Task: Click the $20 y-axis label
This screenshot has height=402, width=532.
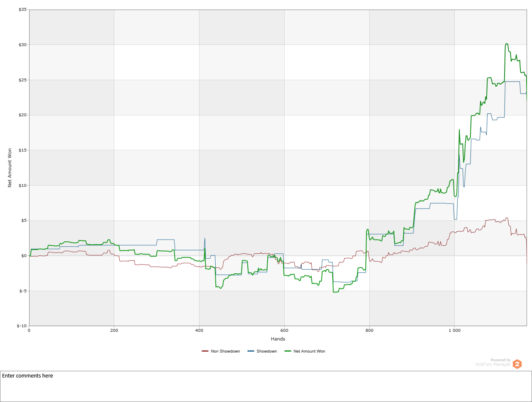Action: 22,115
